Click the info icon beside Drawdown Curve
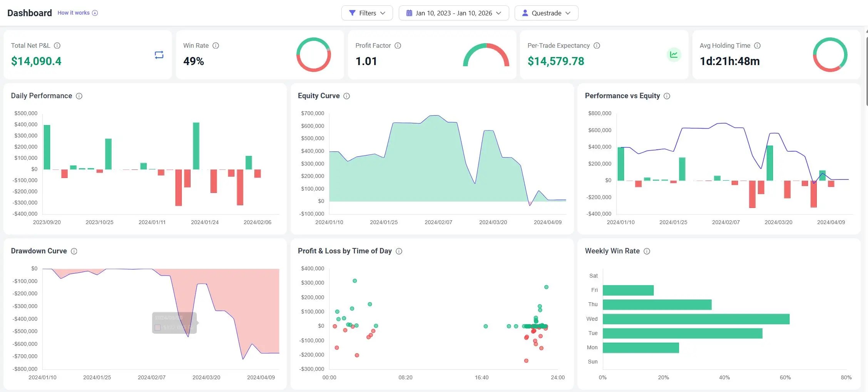868x392 pixels. [x=74, y=251]
